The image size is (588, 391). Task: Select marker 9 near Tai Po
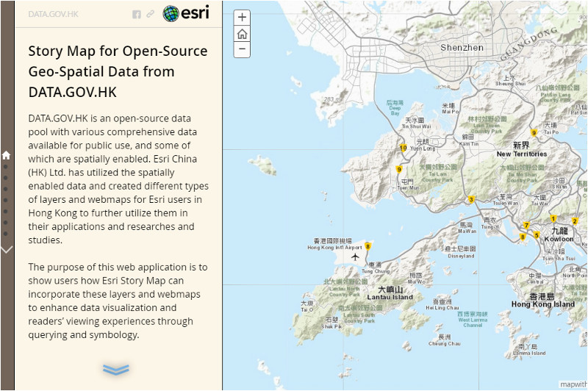[x=534, y=133]
